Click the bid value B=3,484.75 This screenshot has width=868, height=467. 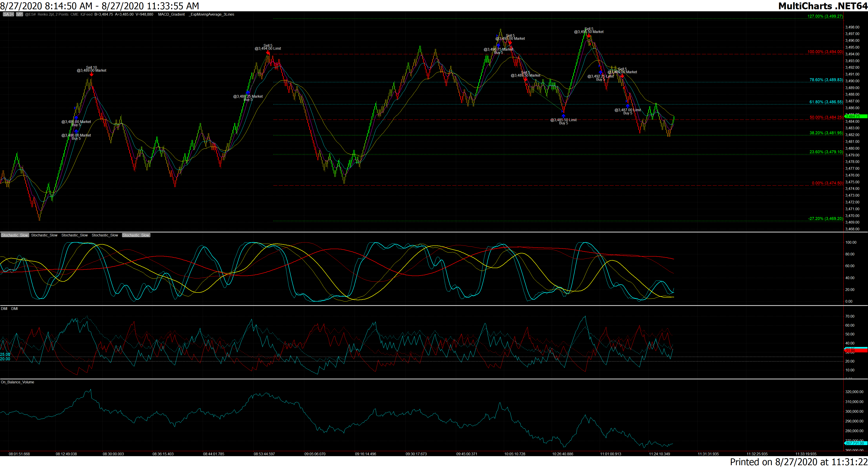tap(104, 14)
